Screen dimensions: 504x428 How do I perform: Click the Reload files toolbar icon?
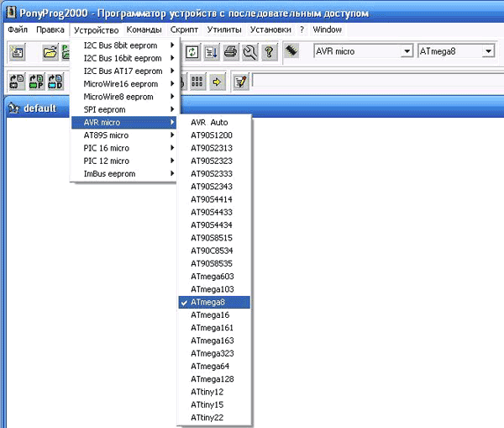pyautogui.click(x=192, y=52)
